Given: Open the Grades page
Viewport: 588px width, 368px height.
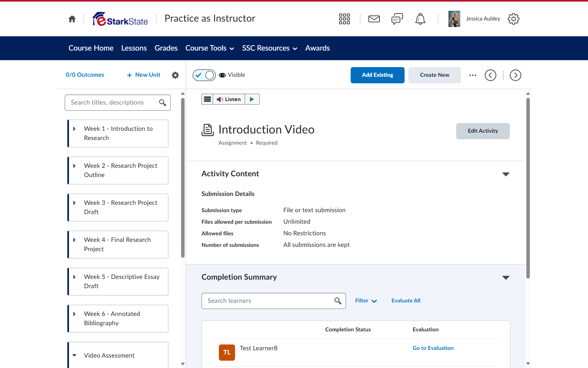Looking at the screenshot, I should pyautogui.click(x=166, y=48).
